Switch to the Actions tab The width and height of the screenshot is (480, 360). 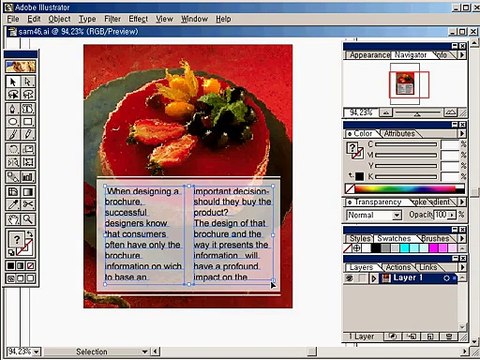pyautogui.click(x=398, y=267)
